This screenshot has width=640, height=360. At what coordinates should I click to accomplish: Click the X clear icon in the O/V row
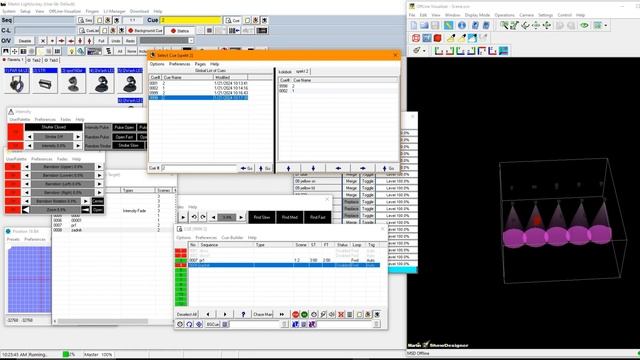click(42, 41)
